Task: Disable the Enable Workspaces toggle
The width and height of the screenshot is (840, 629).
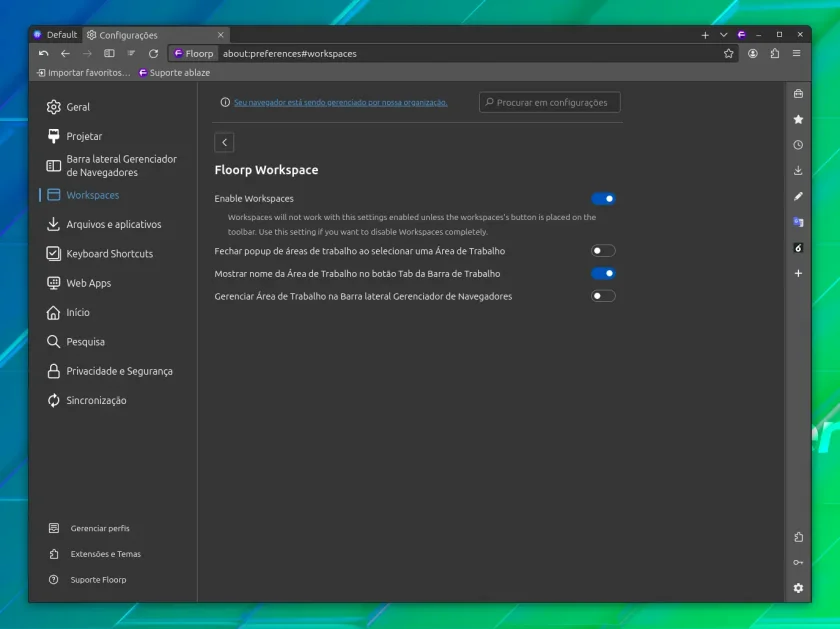Action: point(603,199)
